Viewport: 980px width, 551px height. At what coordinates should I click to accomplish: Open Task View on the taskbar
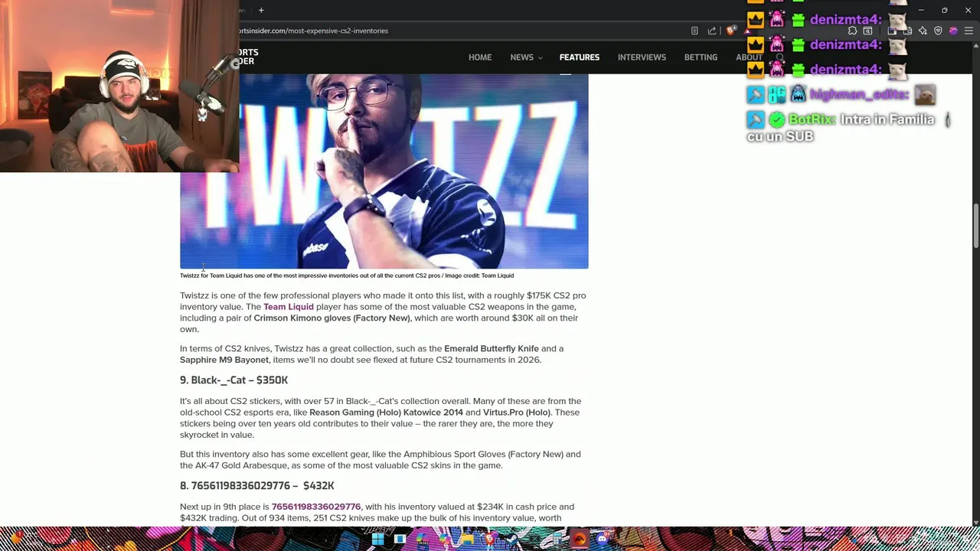[400, 540]
